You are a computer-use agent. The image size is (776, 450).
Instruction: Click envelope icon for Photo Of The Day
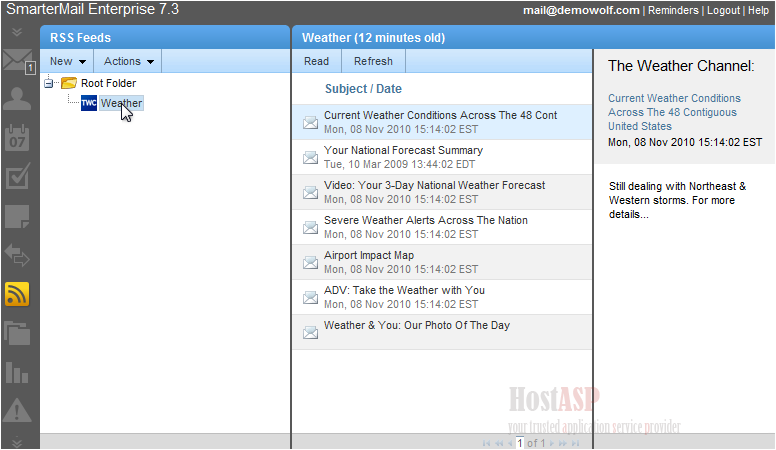coord(310,333)
